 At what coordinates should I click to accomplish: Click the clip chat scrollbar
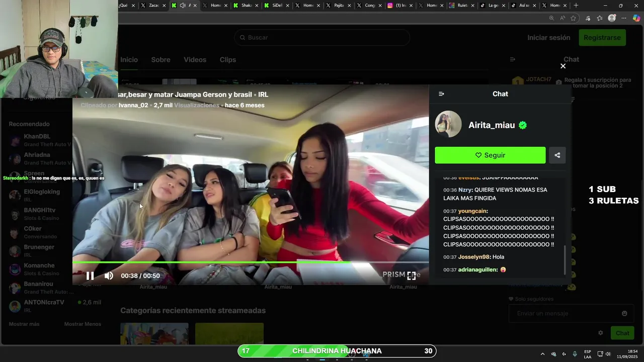point(564,259)
